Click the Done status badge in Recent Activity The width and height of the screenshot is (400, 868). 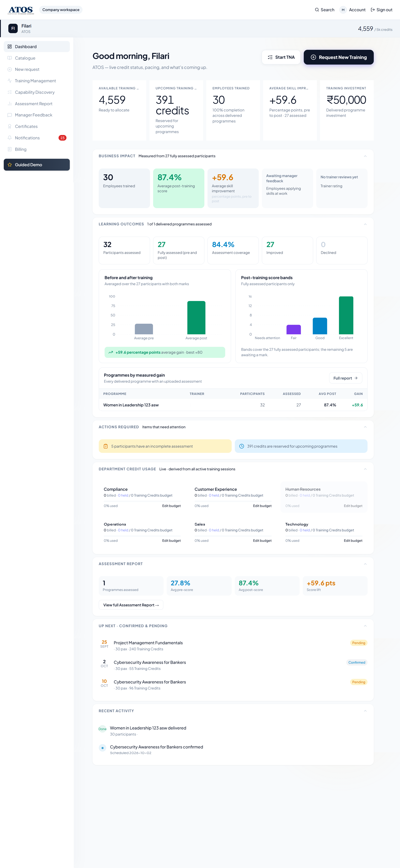(102, 729)
